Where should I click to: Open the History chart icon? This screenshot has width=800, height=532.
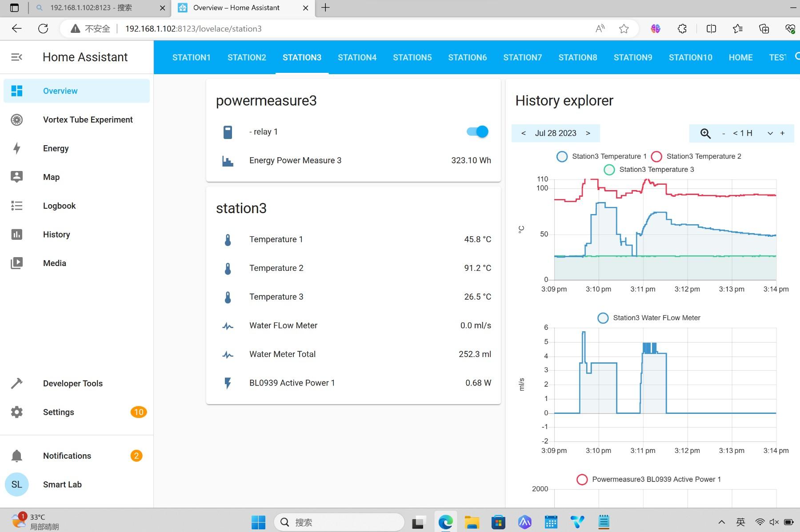click(17, 234)
